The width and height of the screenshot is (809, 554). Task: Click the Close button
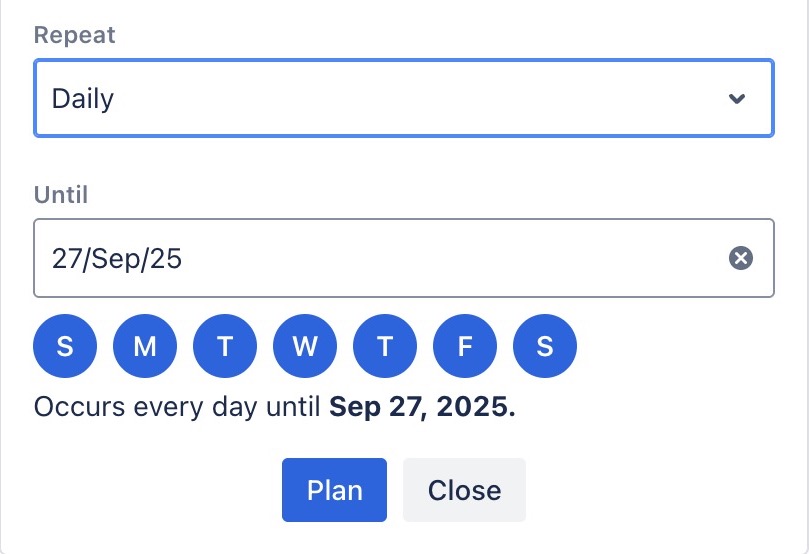click(x=464, y=490)
